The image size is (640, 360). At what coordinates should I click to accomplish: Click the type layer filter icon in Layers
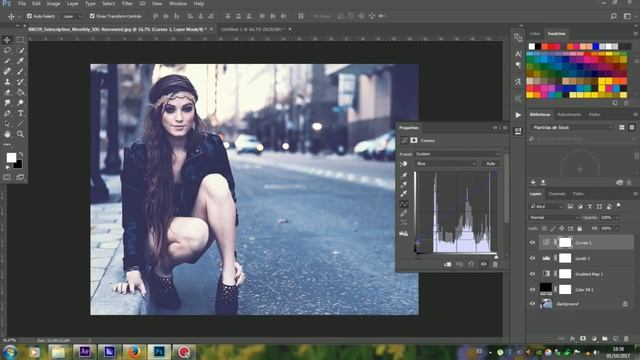[x=589, y=207]
